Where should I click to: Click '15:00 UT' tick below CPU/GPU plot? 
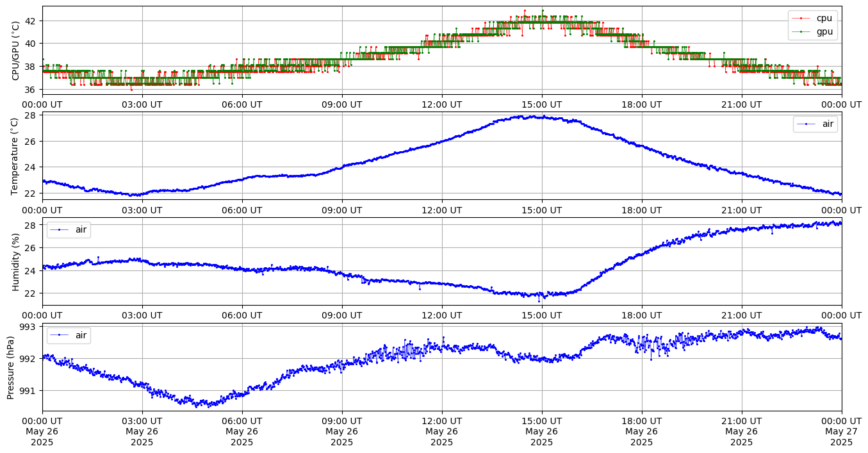[542, 104]
